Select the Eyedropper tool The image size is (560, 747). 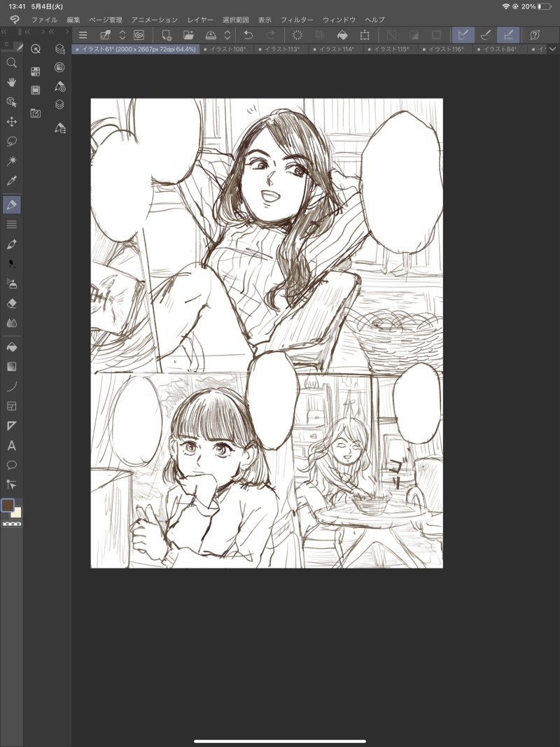pos(11,181)
